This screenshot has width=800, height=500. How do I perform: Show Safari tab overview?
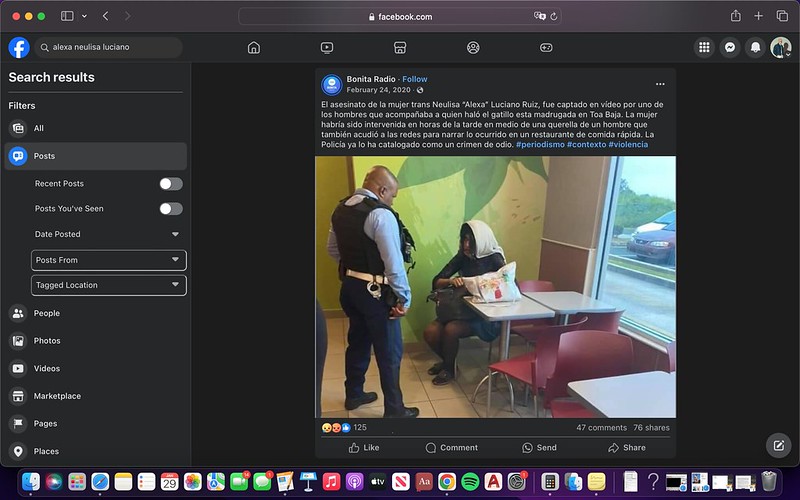pyautogui.click(x=782, y=16)
